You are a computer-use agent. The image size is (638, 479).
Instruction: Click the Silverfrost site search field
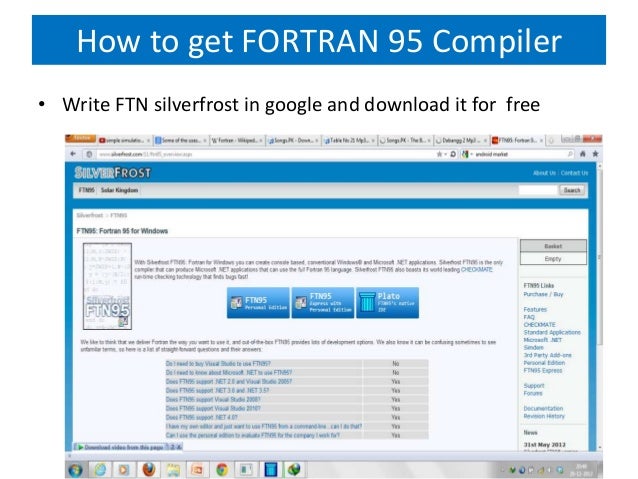(x=538, y=190)
